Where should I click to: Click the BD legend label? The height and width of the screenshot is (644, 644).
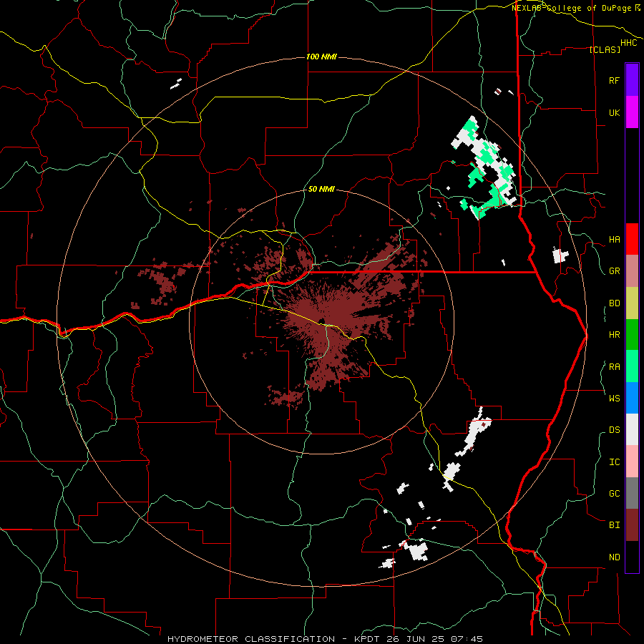614,303
